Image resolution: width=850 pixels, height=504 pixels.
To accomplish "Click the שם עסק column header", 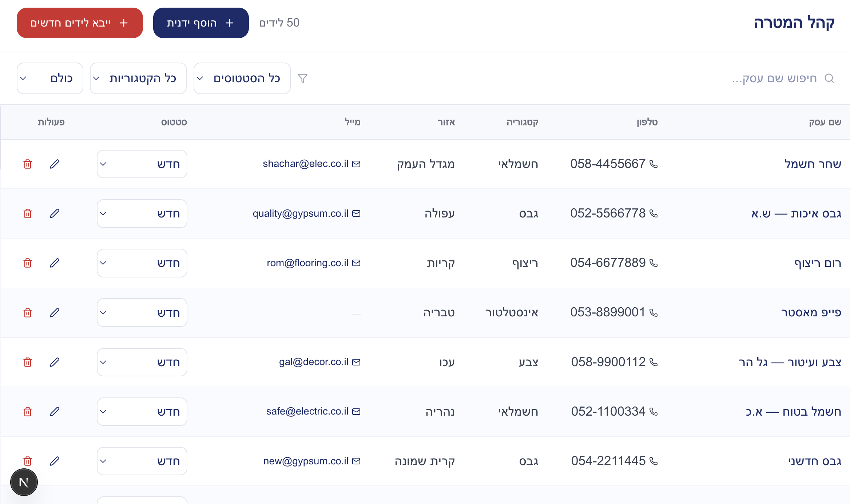I will coord(825,122).
